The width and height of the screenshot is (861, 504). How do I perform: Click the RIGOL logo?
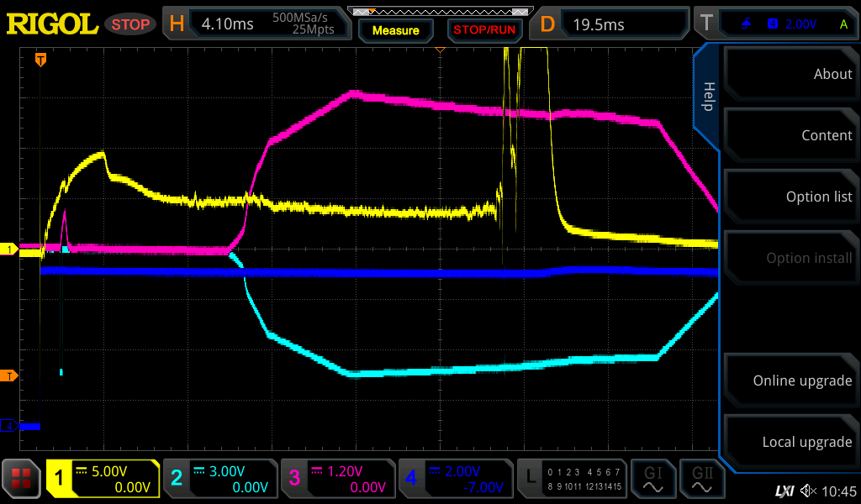tap(52, 24)
